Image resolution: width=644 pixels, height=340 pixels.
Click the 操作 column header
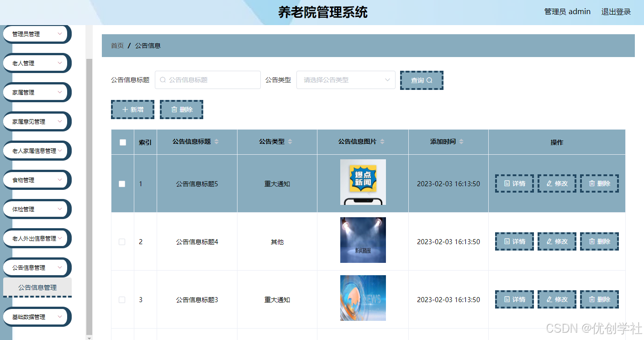click(557, 142)
